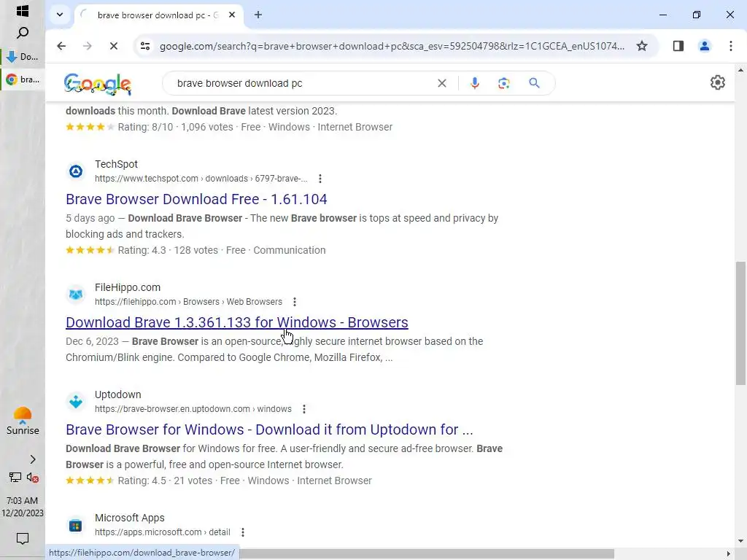Open the Downloads taskbar item
The height and width of the screenshot is (560, 747).
click(x=23, y=57)
